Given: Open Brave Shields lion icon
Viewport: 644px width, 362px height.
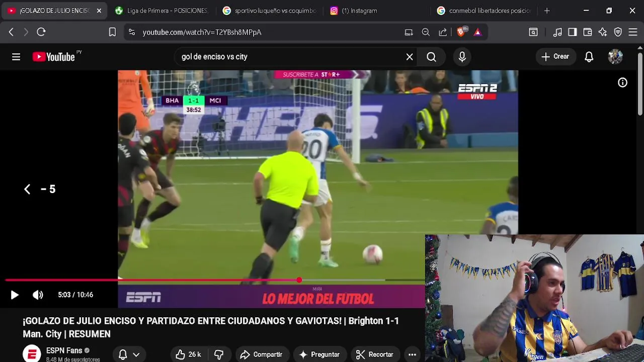Looking at the screenshot, I should pyautogui.click(x=461, y=32).
